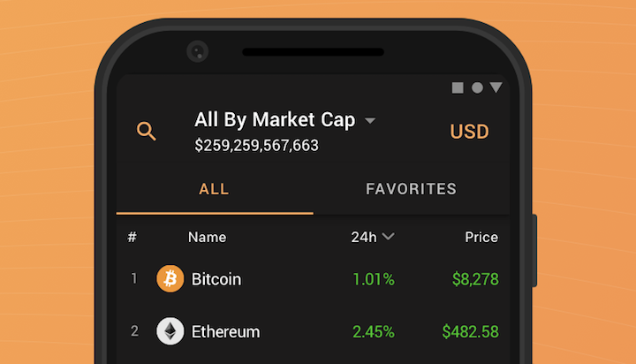Open the All By Market Cap title selector
The width and height of the screenshot is (636, 364).
pos(275,120)
